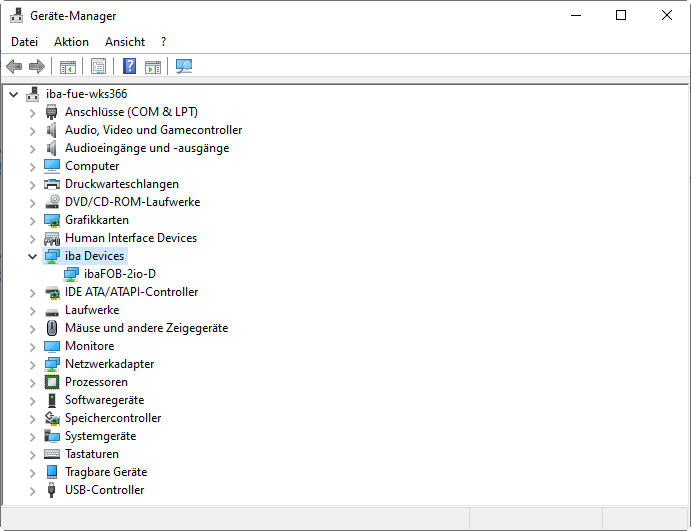
Task: Open the Aktion menu
Action: point(71,42)
